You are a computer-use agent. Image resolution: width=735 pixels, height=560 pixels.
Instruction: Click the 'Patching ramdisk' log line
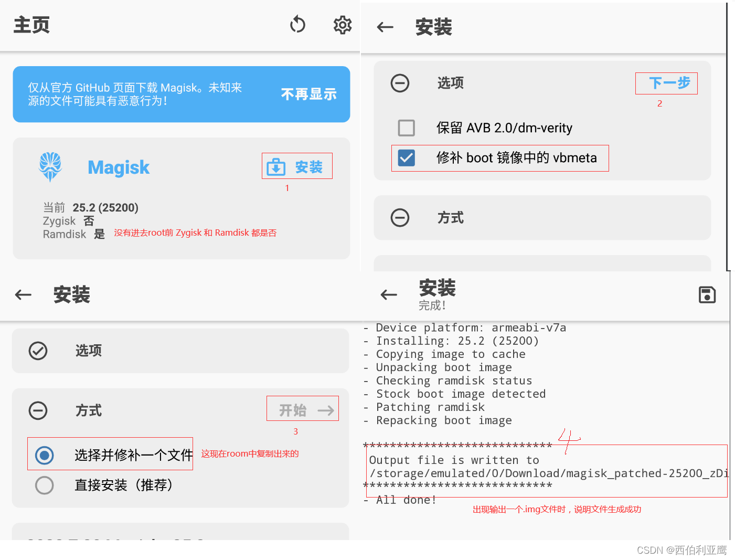424,407
